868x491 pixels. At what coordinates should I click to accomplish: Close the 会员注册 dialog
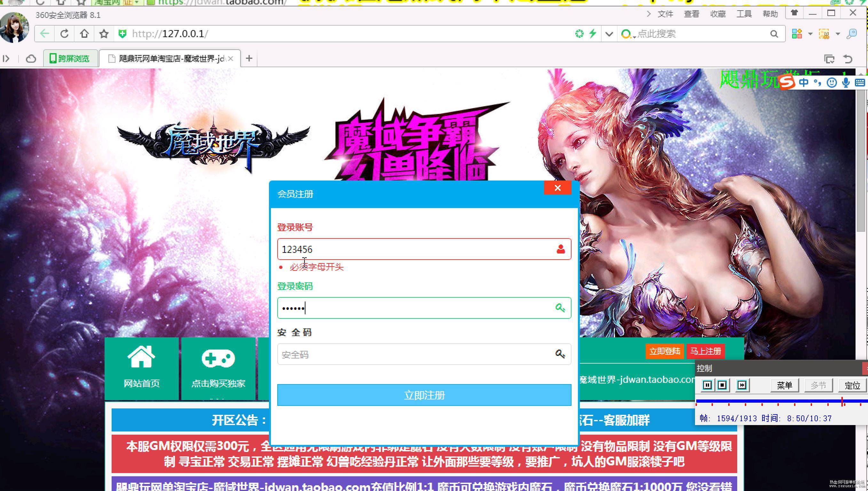(x=557, y=188)
